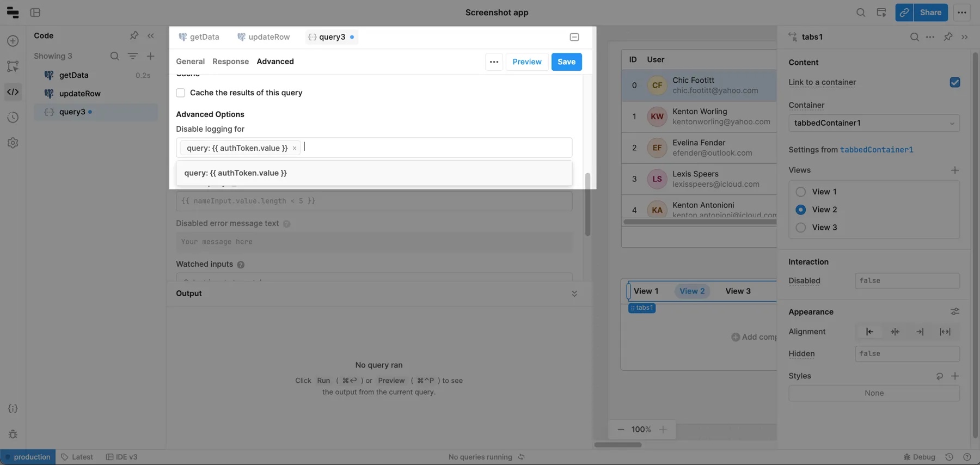
Task: Open the Retool home menu logo
Action: click(13, 13)
